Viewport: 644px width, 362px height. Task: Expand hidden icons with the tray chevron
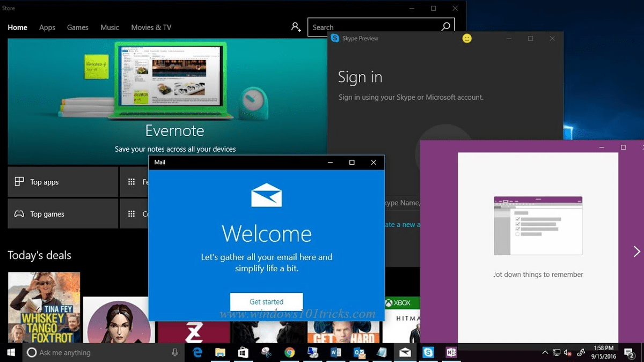545,352
